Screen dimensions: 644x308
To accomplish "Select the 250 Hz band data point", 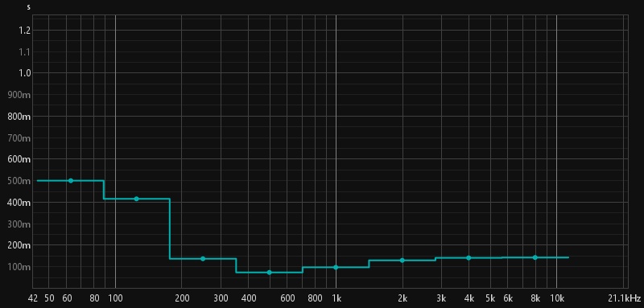I will click(x=203, y=259).
